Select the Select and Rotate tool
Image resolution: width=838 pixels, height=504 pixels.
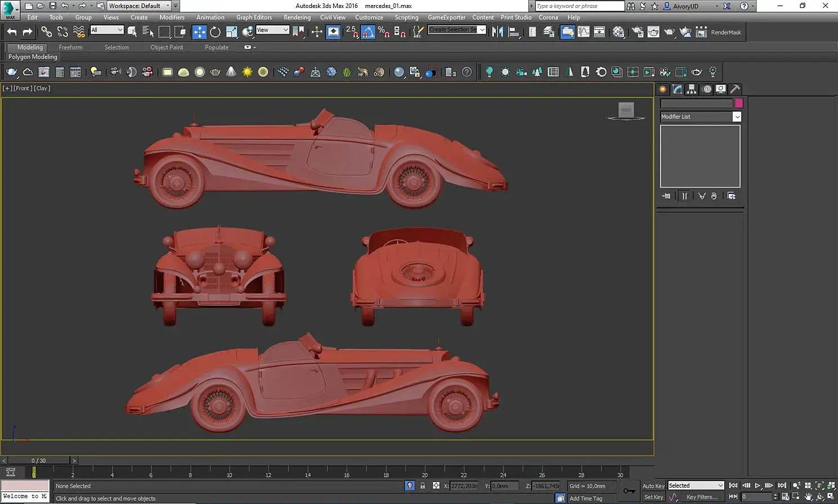pyautogui.click(x=215, y=32)
